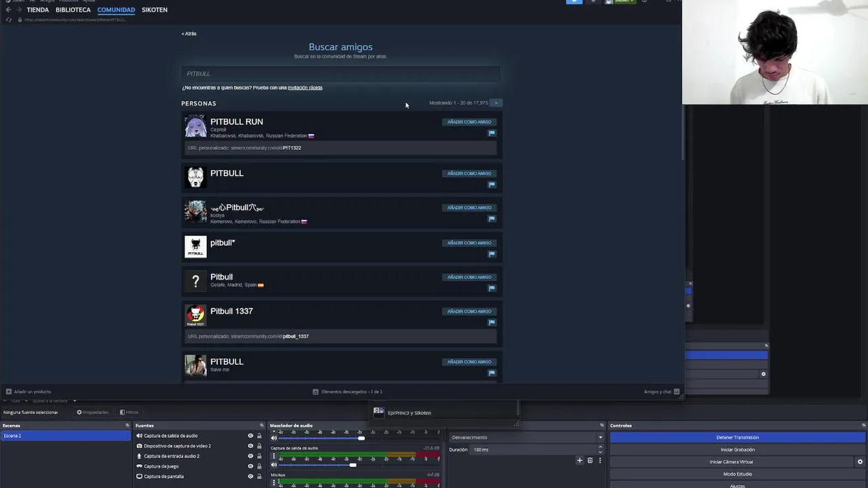Focus the PITBULL search field
Screen dimensions: 868x488
340,73
